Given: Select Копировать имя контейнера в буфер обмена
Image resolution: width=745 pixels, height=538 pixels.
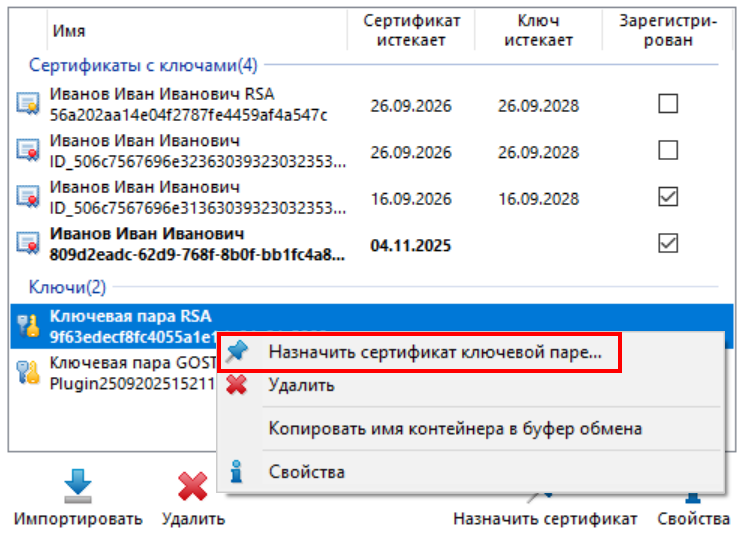Looking at the screenshot, I should point(455,429).
